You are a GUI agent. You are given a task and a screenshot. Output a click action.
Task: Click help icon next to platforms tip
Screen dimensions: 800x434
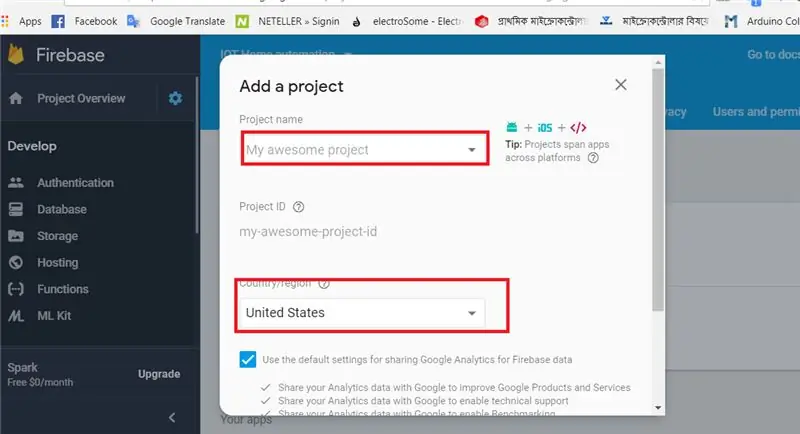[x=593, y=158]
